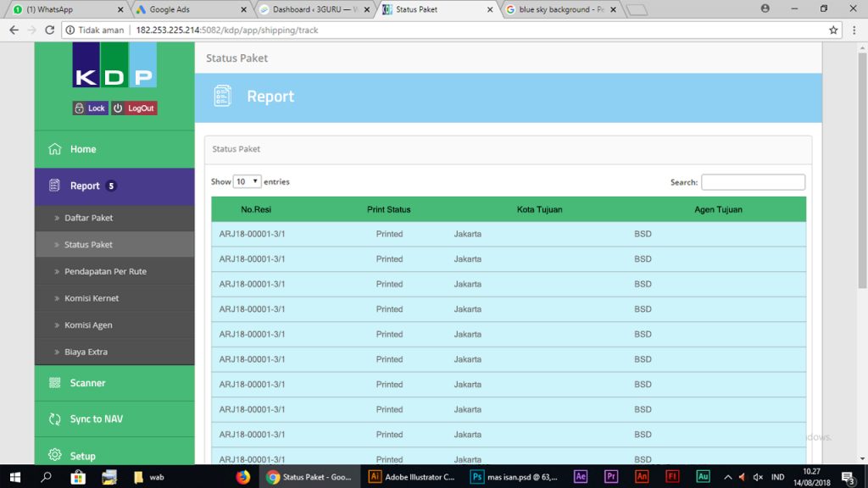
Task: Open Adobe Audition from taskbar
Action: [703, 476]
